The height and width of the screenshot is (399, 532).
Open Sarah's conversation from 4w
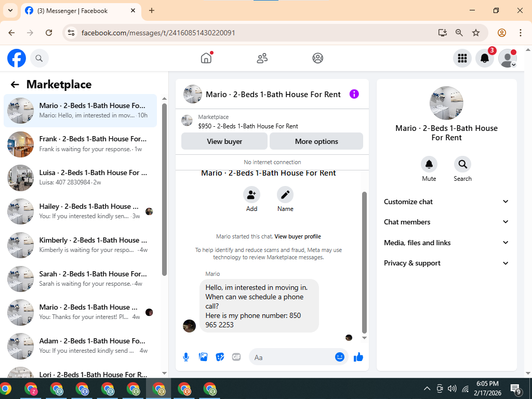tap(81, 279)
